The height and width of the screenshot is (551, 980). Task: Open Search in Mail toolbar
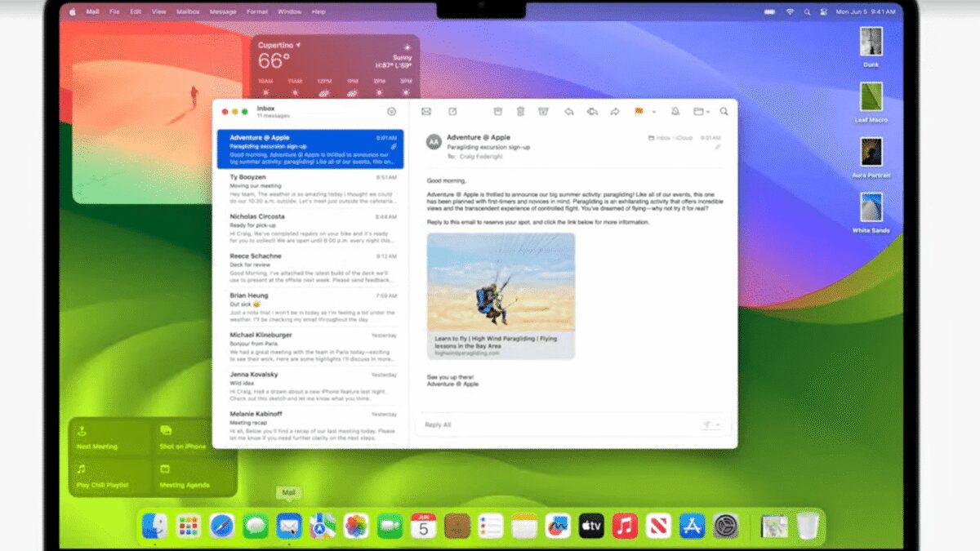point(723,112)
